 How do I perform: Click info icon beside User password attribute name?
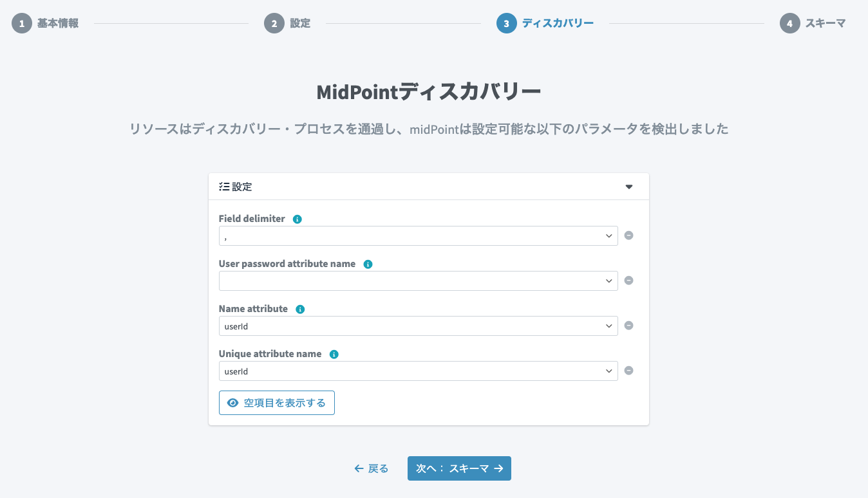click(x=368, y=264)
